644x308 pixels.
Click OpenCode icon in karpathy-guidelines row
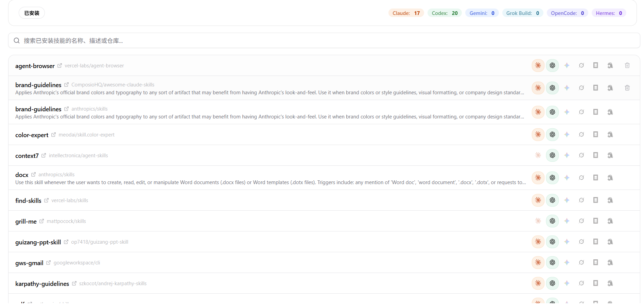click(x=596, y=283)
